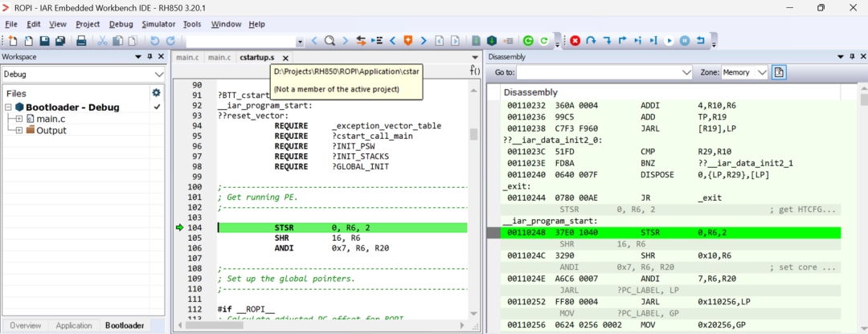Click the Step Over debug icon
The height and width of the screenshot is (334, 868).
591,41
